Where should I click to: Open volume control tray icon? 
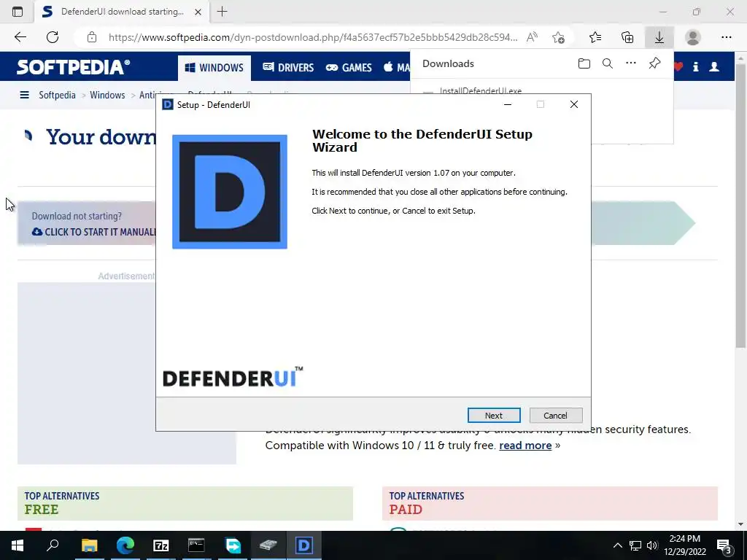(652, 545)
